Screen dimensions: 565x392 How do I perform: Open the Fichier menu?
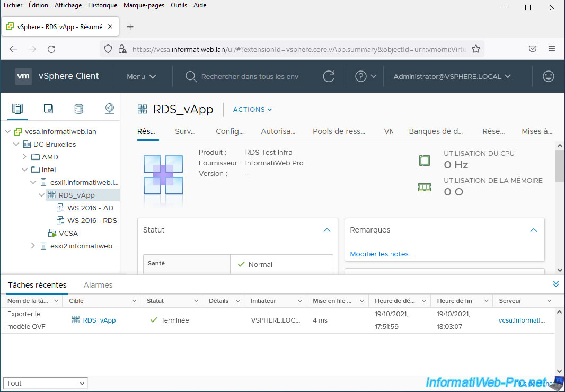coord(13,5)
